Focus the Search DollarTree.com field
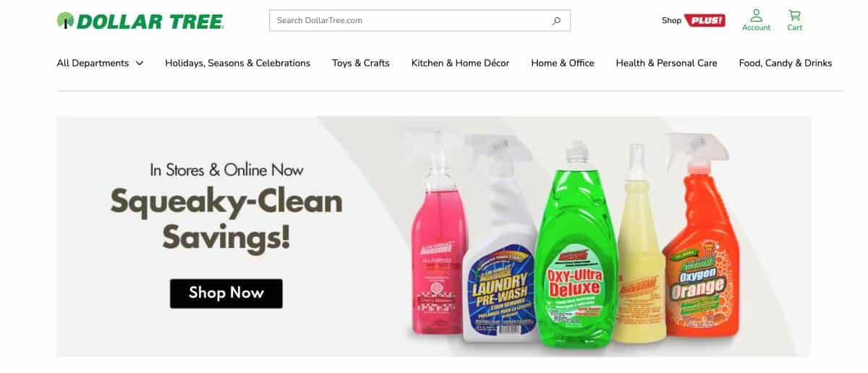 point(420,21)
